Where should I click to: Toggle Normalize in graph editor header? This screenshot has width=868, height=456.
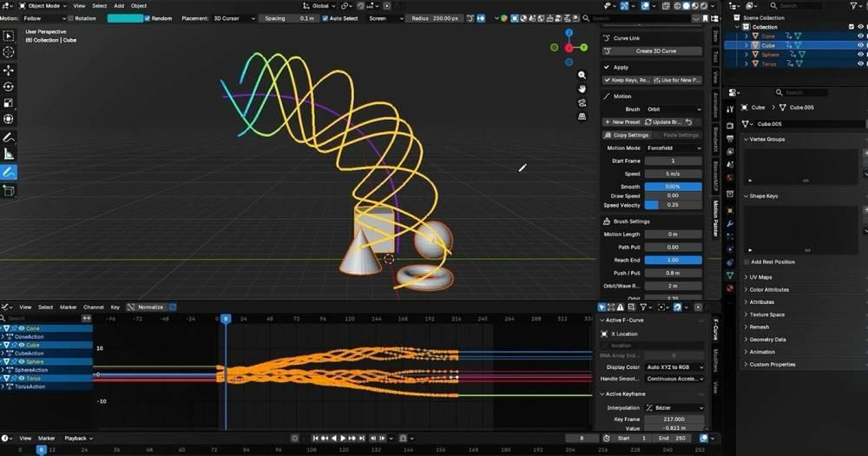[x=146, y=307]
